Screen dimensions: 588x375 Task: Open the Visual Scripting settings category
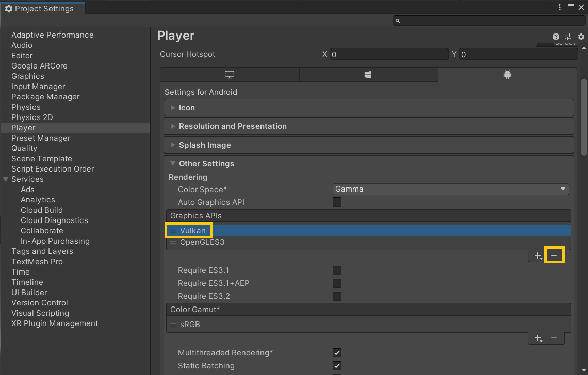tap(40, 313)
